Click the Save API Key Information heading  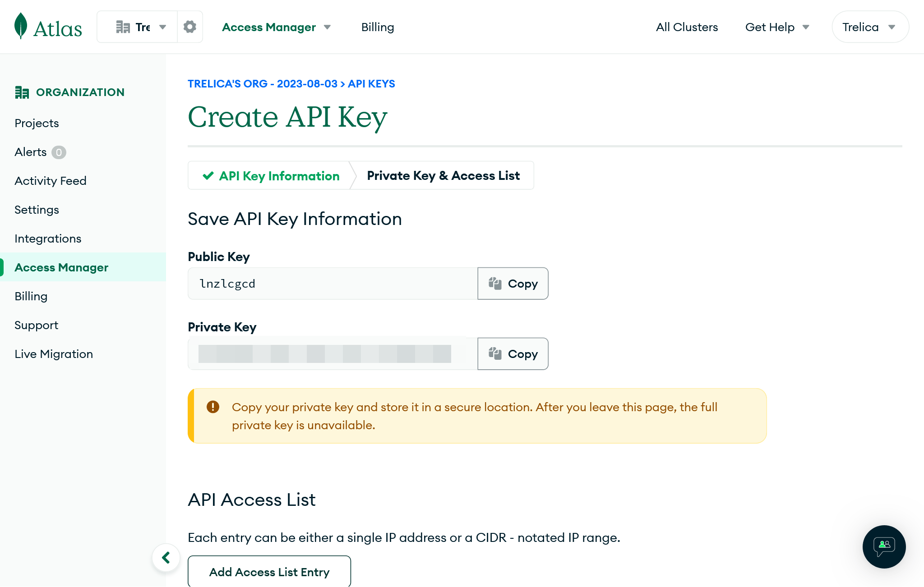295,219
